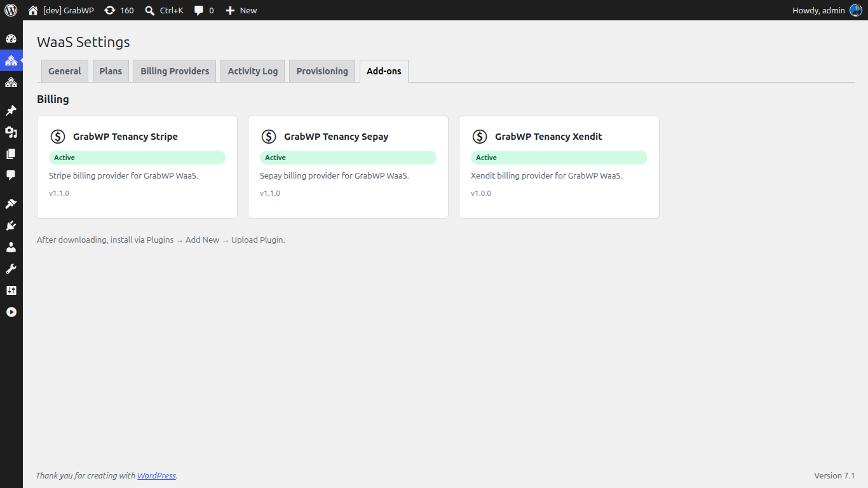This screenshot has width=868, height=488.
Task: Follow the WordPress footer link
Action: [156, 475]
